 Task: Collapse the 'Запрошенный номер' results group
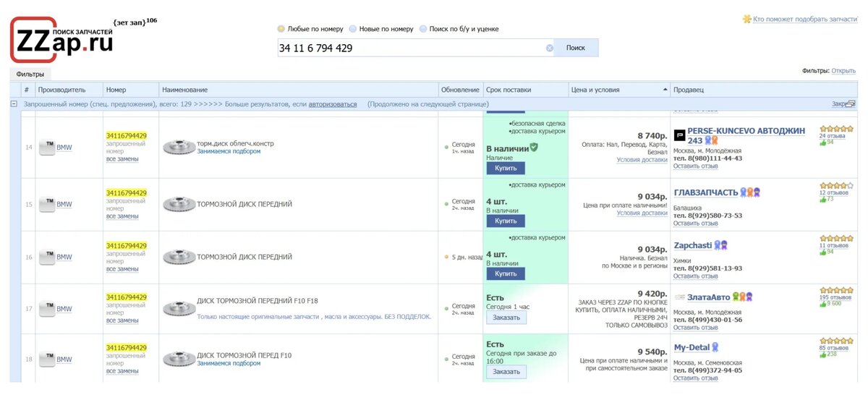14,104
